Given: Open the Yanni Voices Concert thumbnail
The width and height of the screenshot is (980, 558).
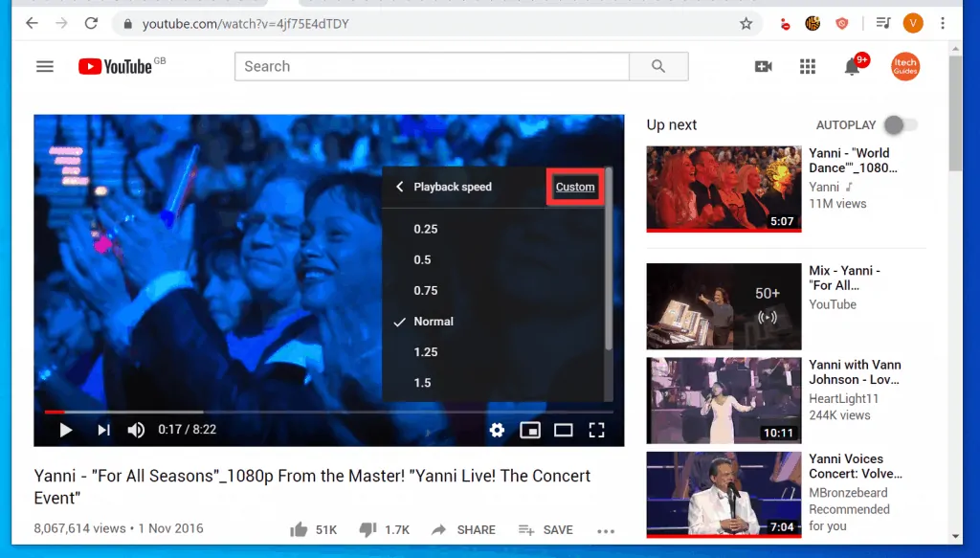Looking at the screenshot, I should pyautogui.click(x=724, y=494).
